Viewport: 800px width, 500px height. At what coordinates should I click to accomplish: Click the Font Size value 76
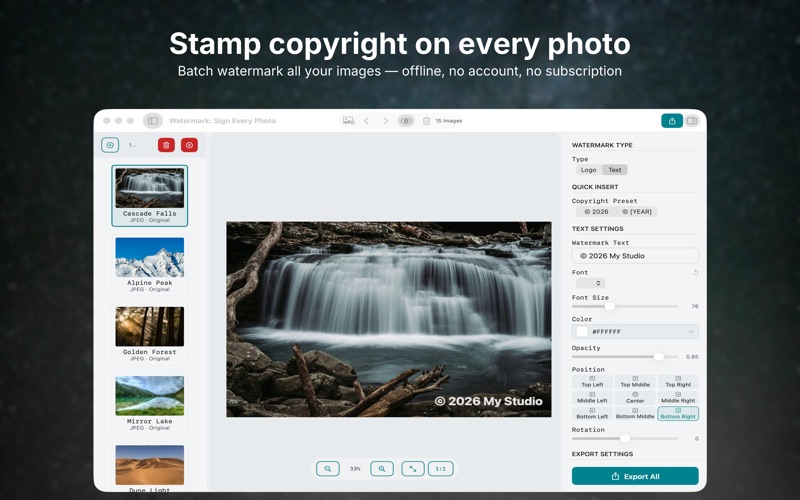click(x=694, y=307)
